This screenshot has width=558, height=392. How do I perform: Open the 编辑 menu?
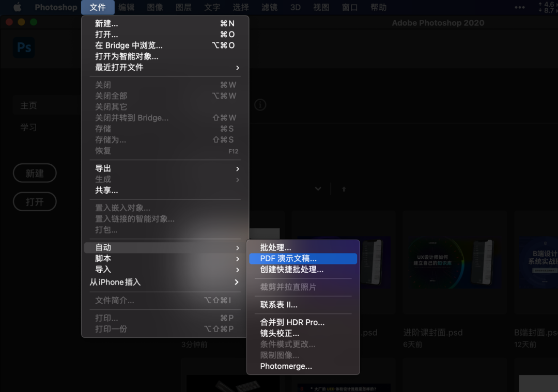(127, 7)
